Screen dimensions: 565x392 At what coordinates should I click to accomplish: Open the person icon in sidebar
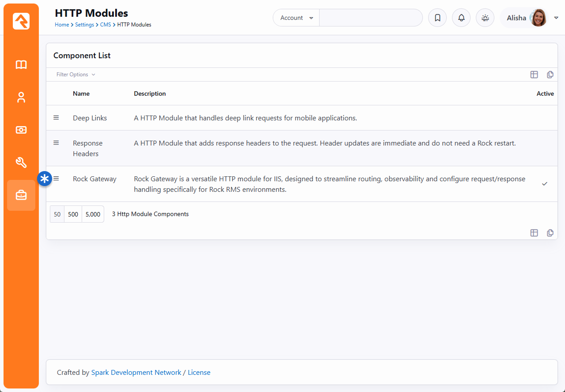[21, 97]
